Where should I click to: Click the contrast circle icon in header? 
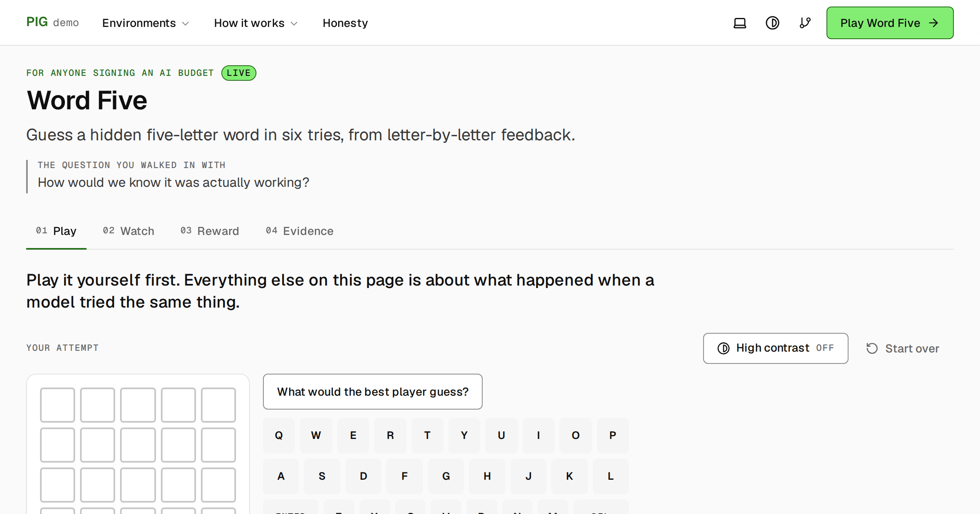(x=772, y=23)
